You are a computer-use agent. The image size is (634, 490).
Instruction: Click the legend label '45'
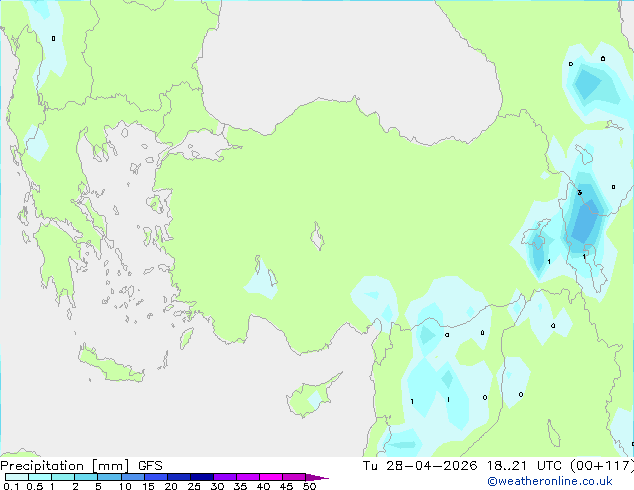286,486
